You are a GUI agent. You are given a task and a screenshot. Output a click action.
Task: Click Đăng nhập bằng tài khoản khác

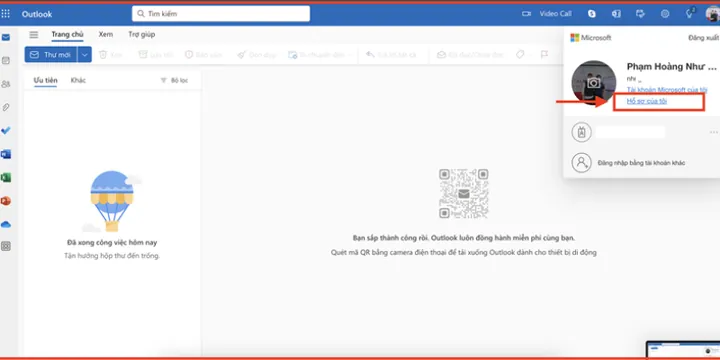click(x=641, y=163)
